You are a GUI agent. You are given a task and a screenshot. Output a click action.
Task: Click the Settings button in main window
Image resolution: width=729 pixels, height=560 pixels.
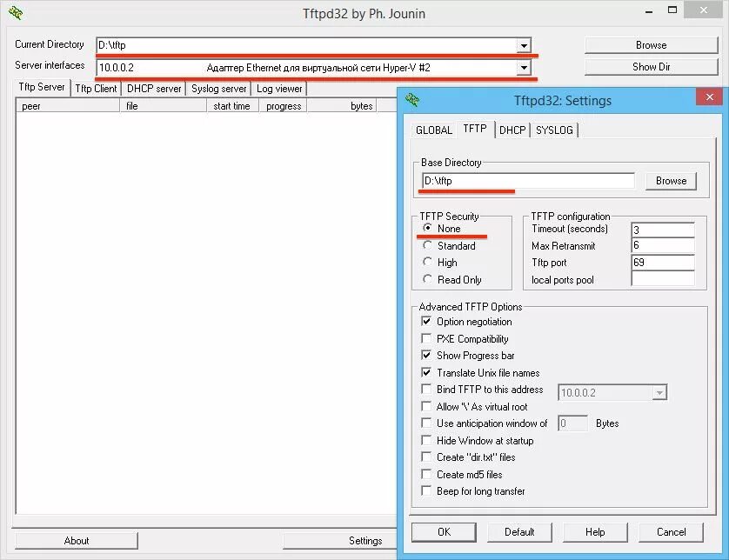[x=340, y=541]
